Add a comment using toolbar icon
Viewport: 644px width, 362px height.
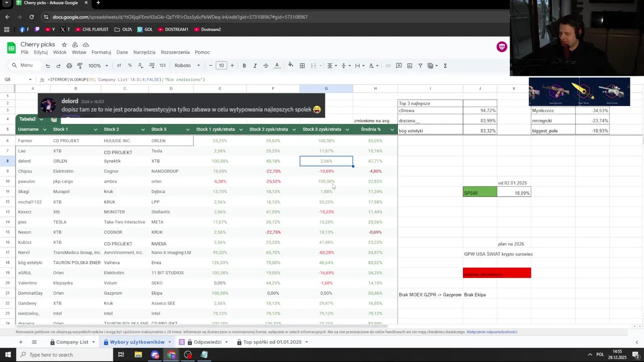[x=398, y=65]
